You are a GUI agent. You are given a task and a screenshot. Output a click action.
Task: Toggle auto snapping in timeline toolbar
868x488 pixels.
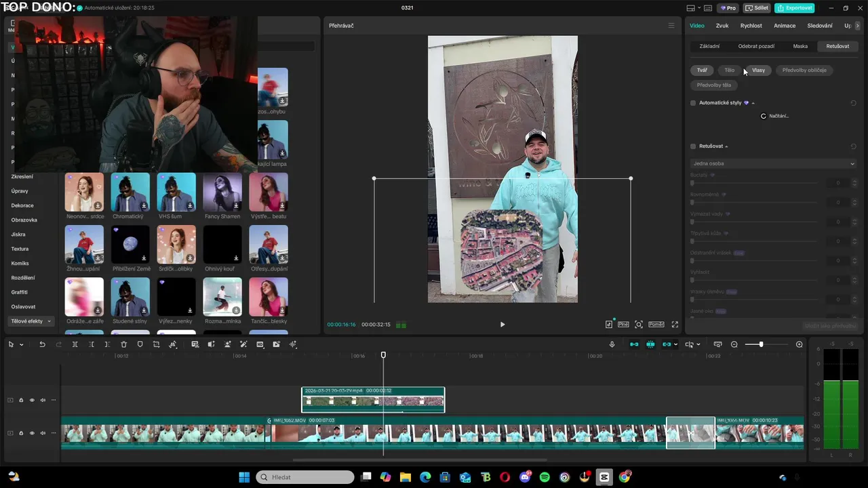click(650, 344)
